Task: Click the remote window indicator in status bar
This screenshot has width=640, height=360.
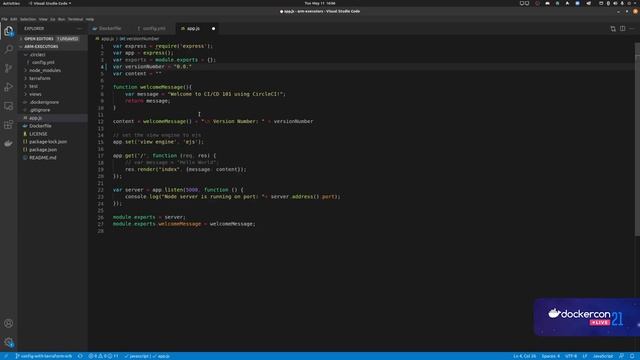Action: (x=6, y=356)
